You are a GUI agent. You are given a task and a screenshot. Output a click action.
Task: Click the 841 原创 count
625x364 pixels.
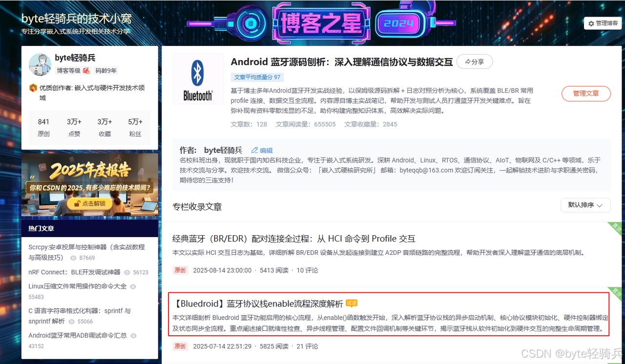[x=43, y=127]
